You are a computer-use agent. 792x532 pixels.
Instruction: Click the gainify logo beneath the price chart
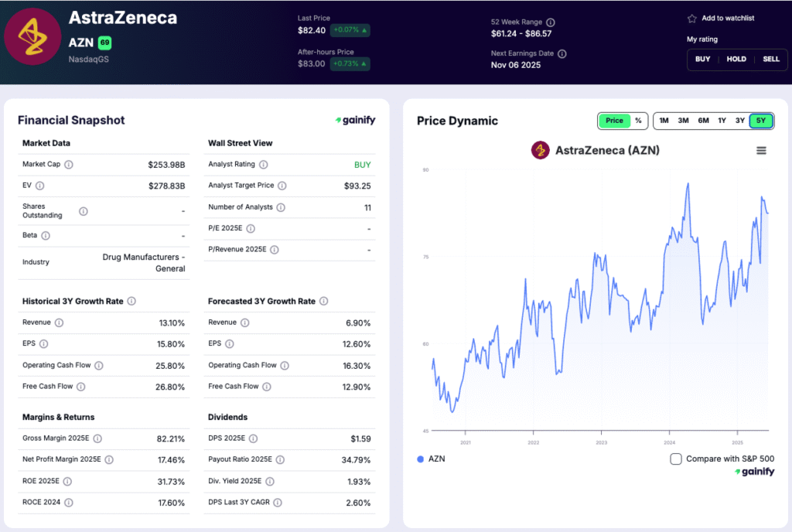(756, 472)
